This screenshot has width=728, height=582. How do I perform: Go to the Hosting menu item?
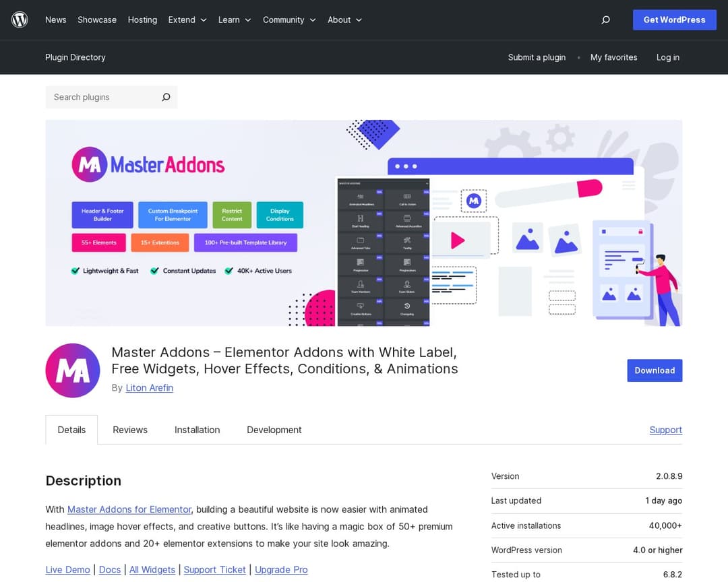(142, 20)
